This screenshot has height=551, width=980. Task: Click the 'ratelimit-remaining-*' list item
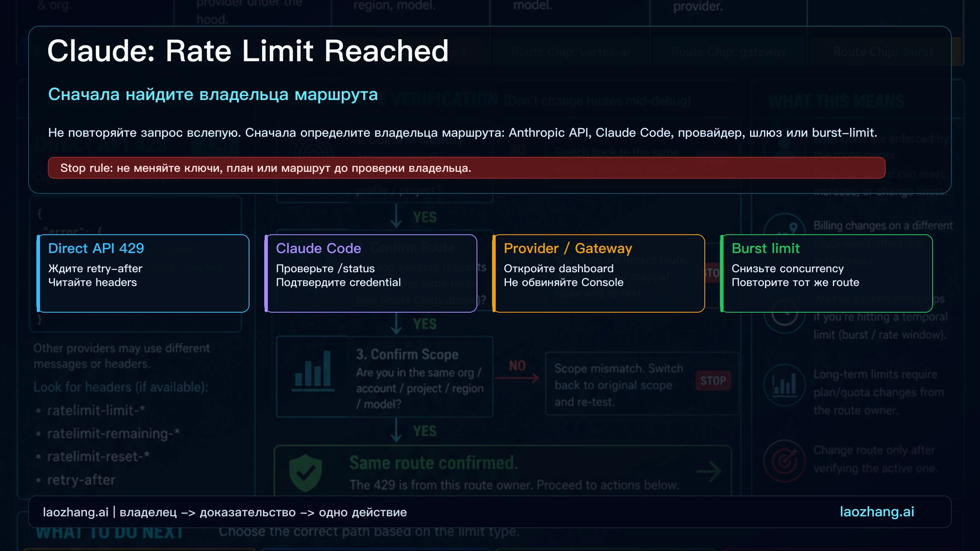click(114, 433)
